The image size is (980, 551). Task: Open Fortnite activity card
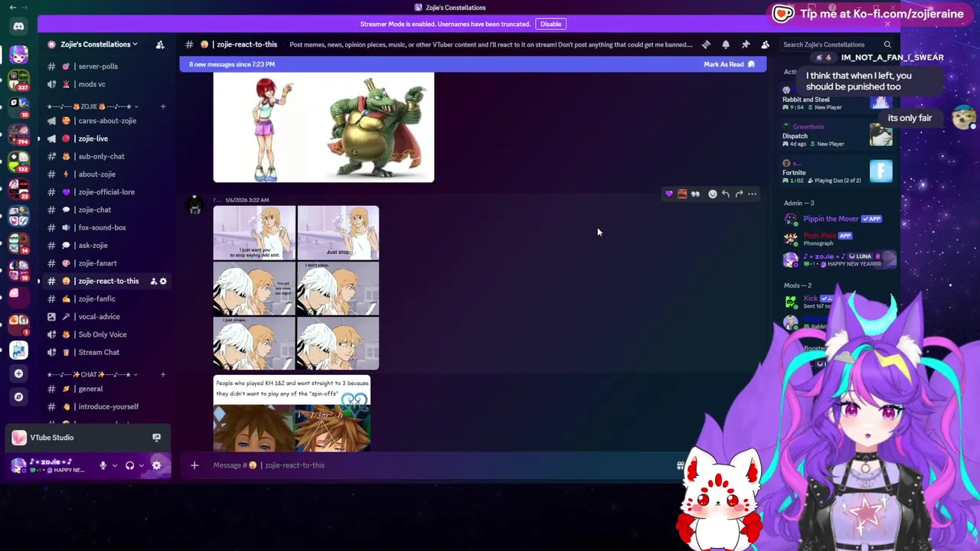pyautogui.click(x=838, y=172)
